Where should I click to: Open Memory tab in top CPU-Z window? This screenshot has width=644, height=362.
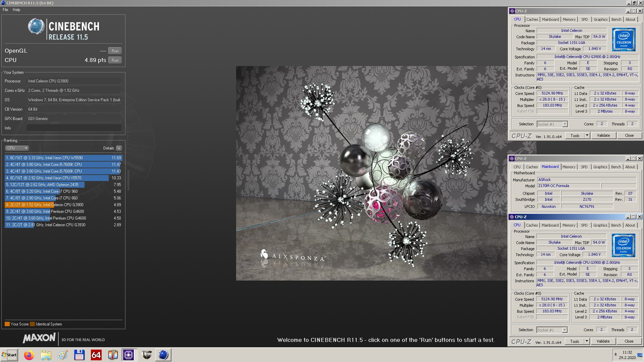pyautogui.click(x=569, y=19)
